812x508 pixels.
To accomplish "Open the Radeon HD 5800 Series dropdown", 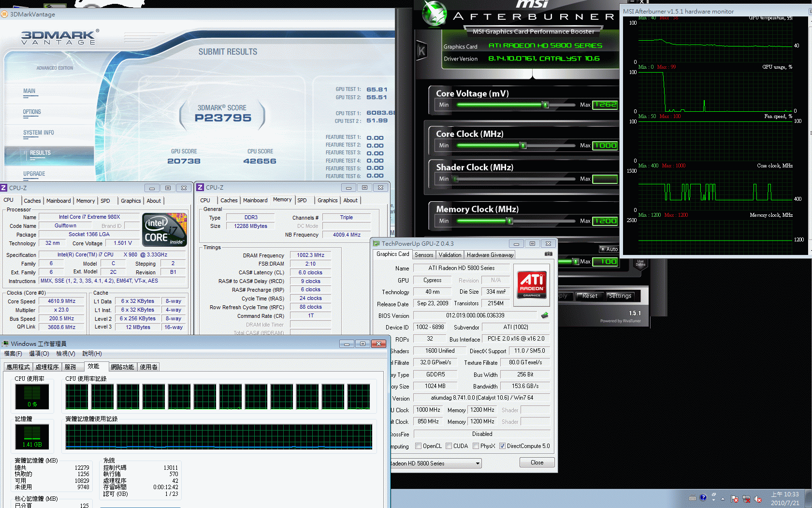I will pos(436,463).
